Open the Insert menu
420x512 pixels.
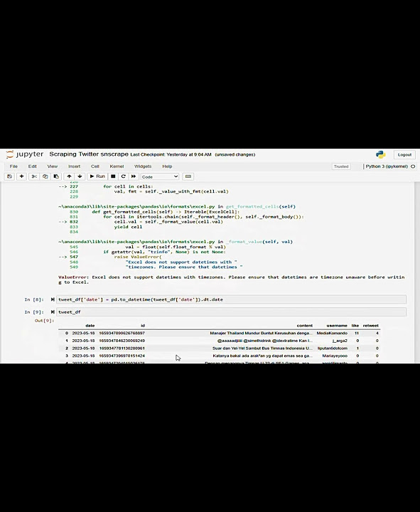point(74,166)
